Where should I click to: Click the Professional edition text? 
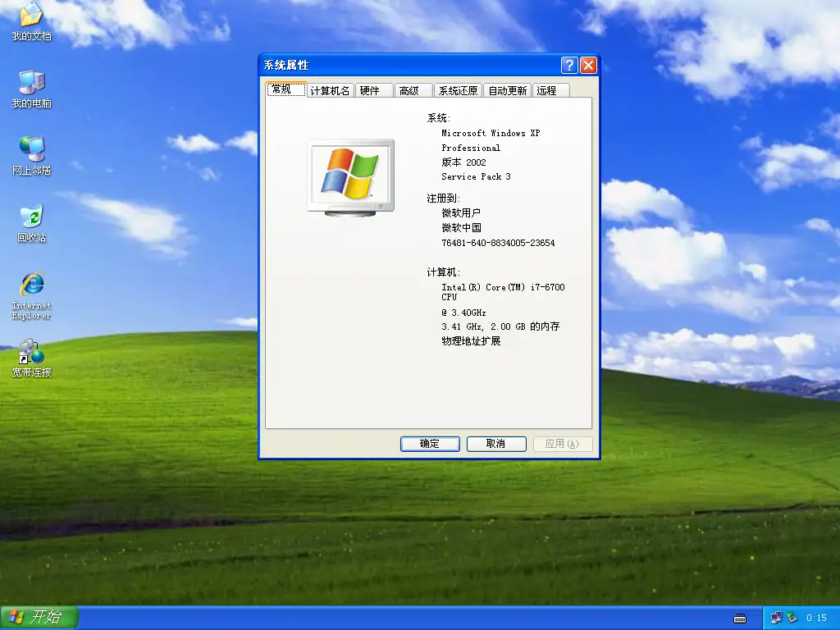(470, 148)
